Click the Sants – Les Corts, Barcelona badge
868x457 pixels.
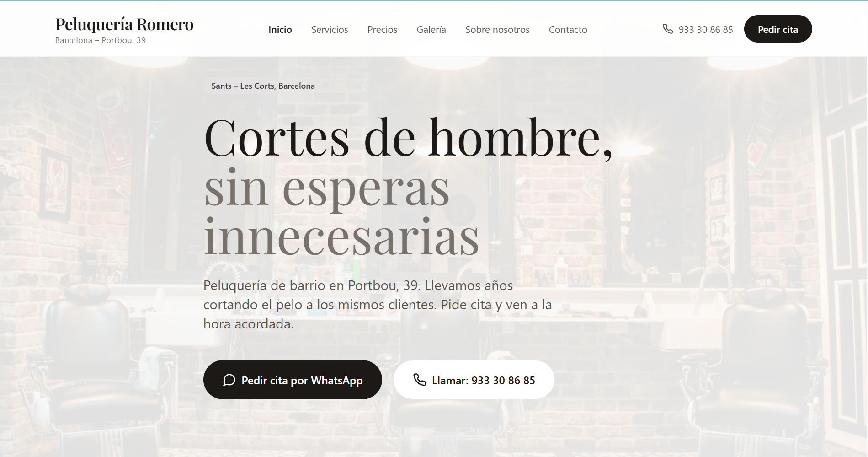(x=263, y=86)
